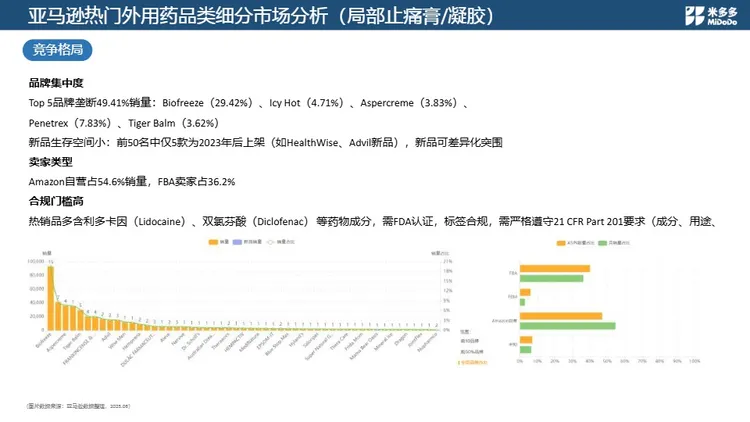Click the data source footnote below the charts
The height and width of the screenshot is (422, 750).
(78, 406)
